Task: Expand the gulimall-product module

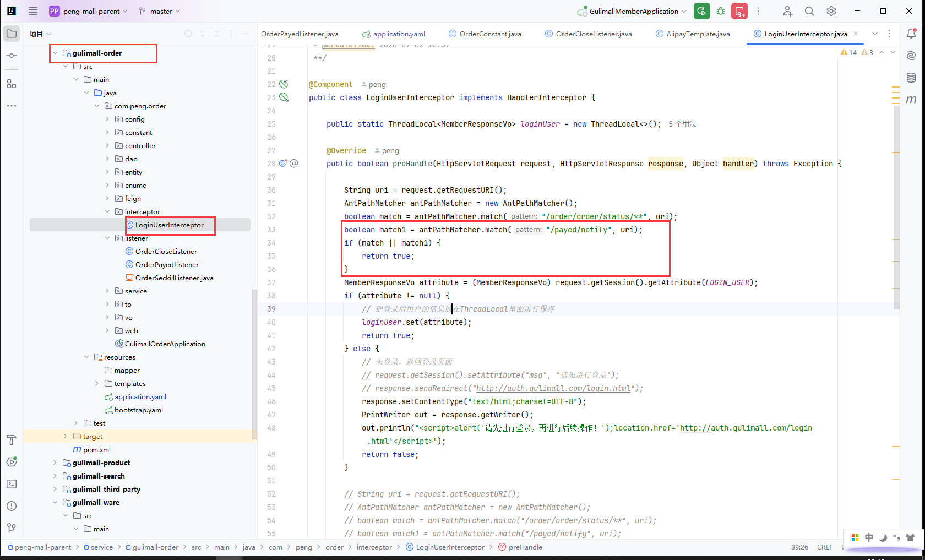Action: pos(55,463)
